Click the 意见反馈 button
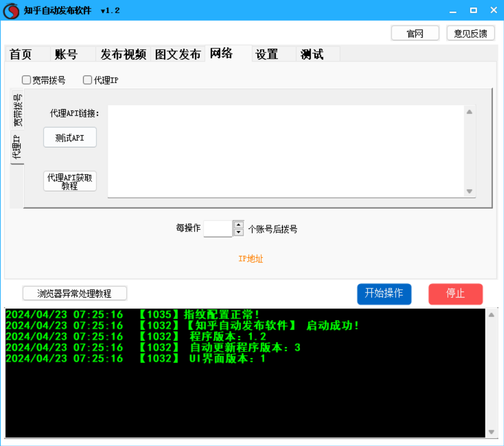This screenshot has width=504, height=446. click(471, 33)
